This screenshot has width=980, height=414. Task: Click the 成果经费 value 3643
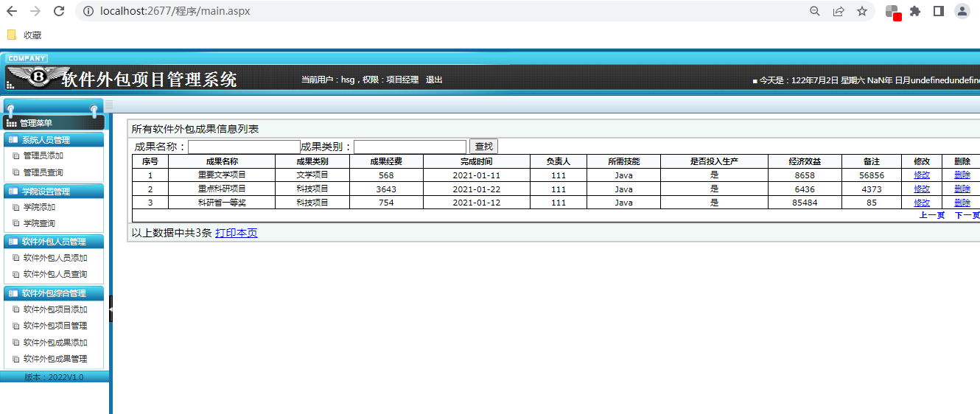click(x=386, y=189)
